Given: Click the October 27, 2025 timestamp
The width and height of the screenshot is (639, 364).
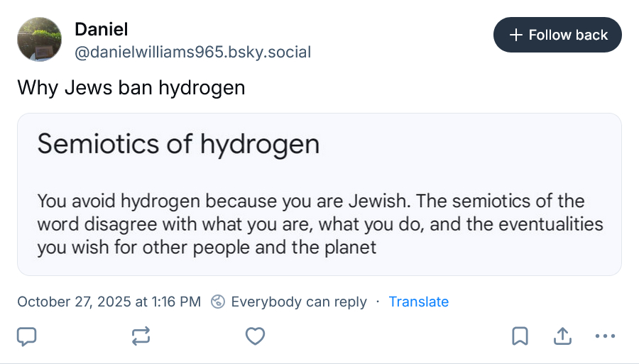Looking at the screenshot, I should point(109,302).
